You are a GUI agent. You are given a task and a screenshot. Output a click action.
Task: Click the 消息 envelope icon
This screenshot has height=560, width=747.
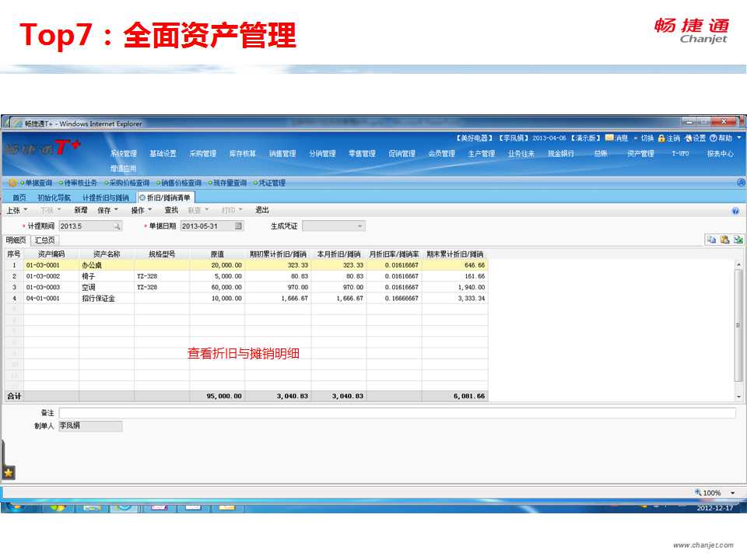[x=609, y=138]
